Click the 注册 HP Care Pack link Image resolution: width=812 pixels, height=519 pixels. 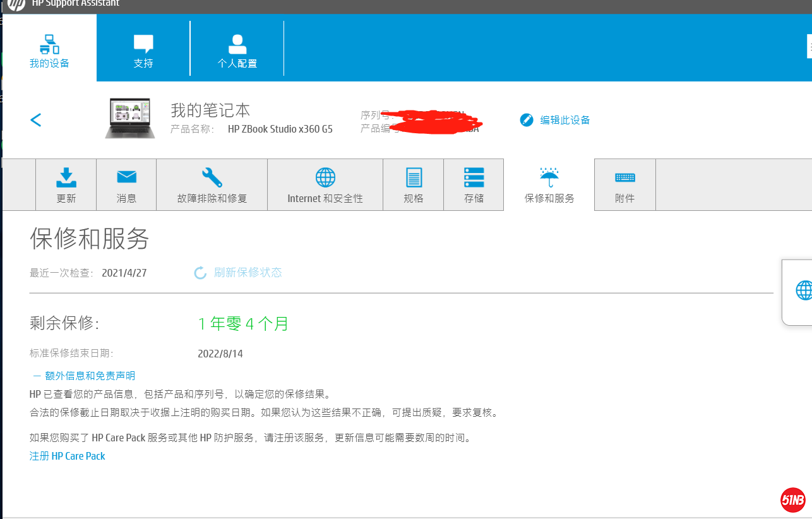tap(68, 456)
